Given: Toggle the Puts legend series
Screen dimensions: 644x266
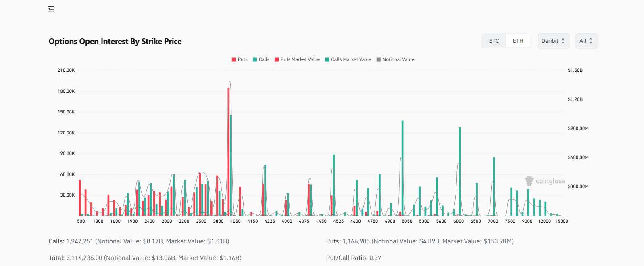Looking at the screenshot, I should coord(240,59).
